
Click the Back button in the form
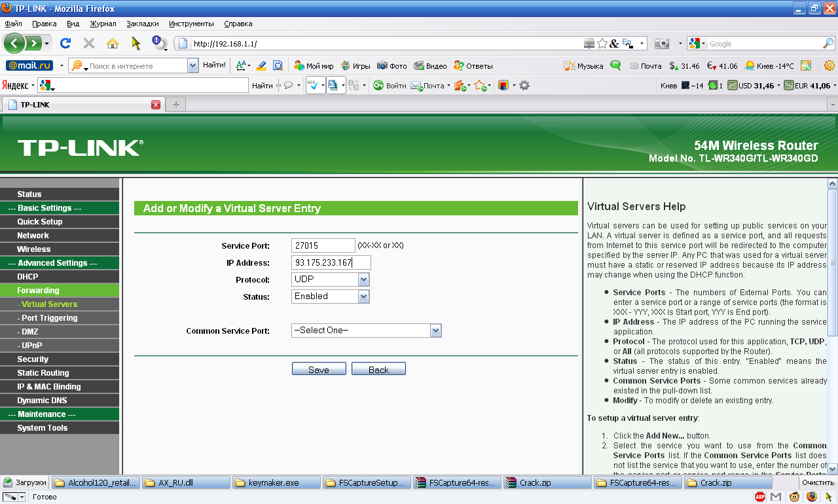click(378, 369)
